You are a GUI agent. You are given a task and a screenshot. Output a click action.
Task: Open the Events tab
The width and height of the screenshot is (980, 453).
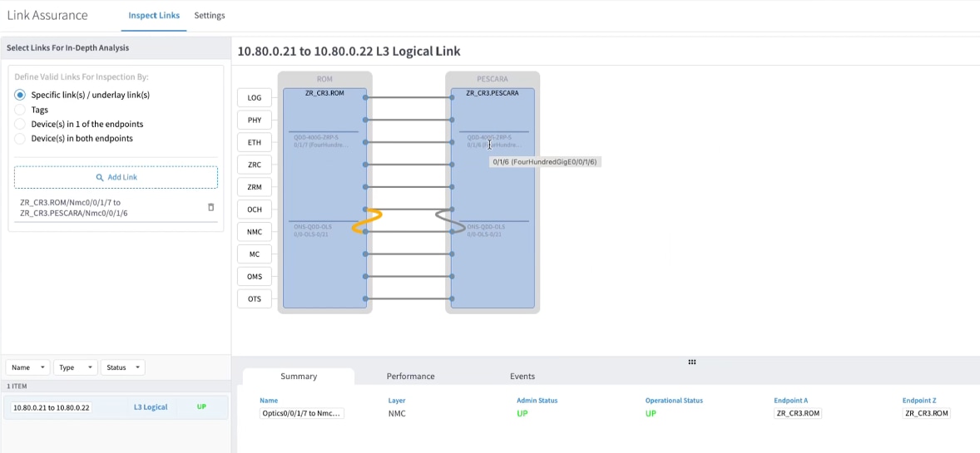(x=522, y=377)
